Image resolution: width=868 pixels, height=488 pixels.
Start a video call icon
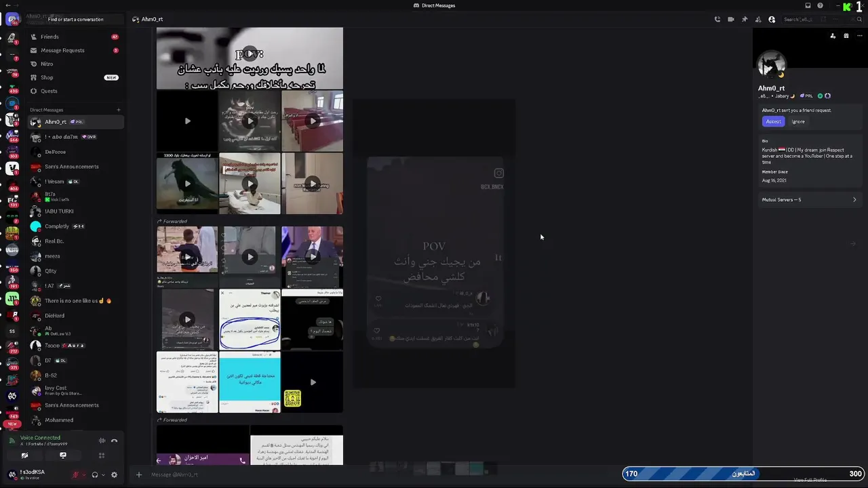point(731,20)
